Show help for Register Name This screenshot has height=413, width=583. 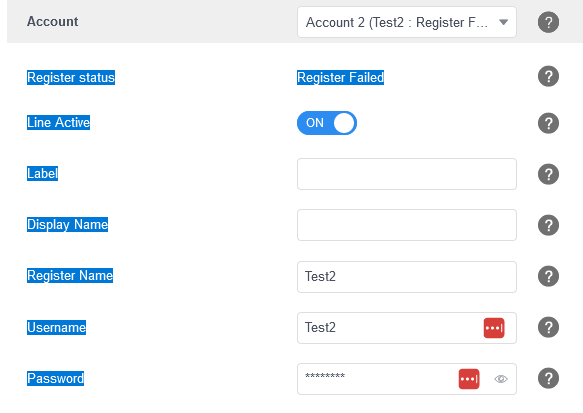[548, 276]
